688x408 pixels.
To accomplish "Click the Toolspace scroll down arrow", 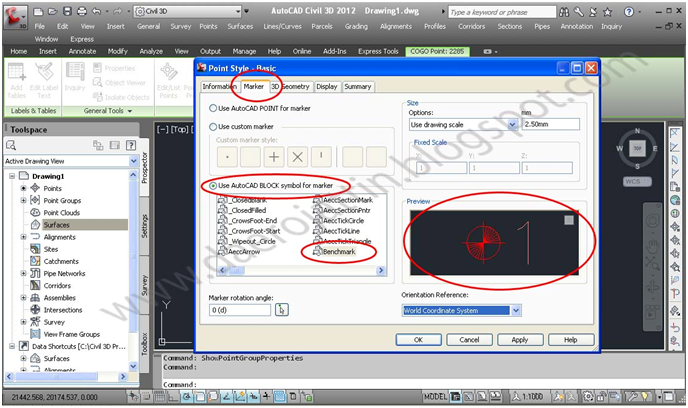I will [x=133, y=366].
